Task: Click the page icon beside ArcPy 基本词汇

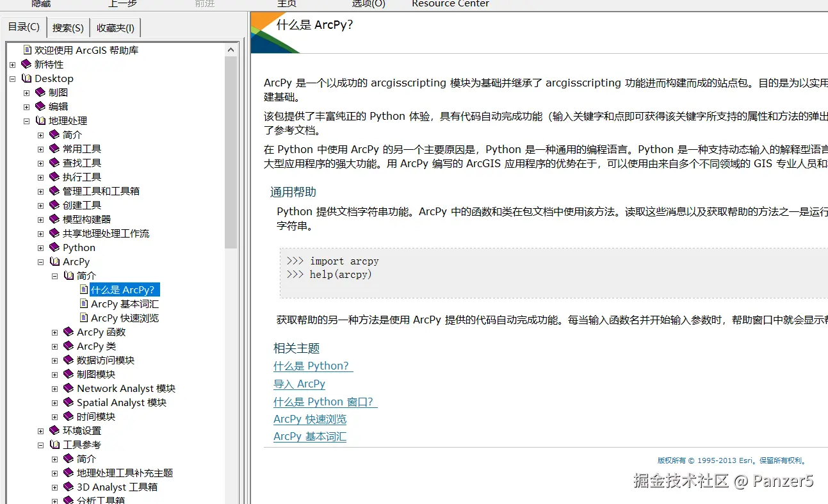Action: coord(84,304)
